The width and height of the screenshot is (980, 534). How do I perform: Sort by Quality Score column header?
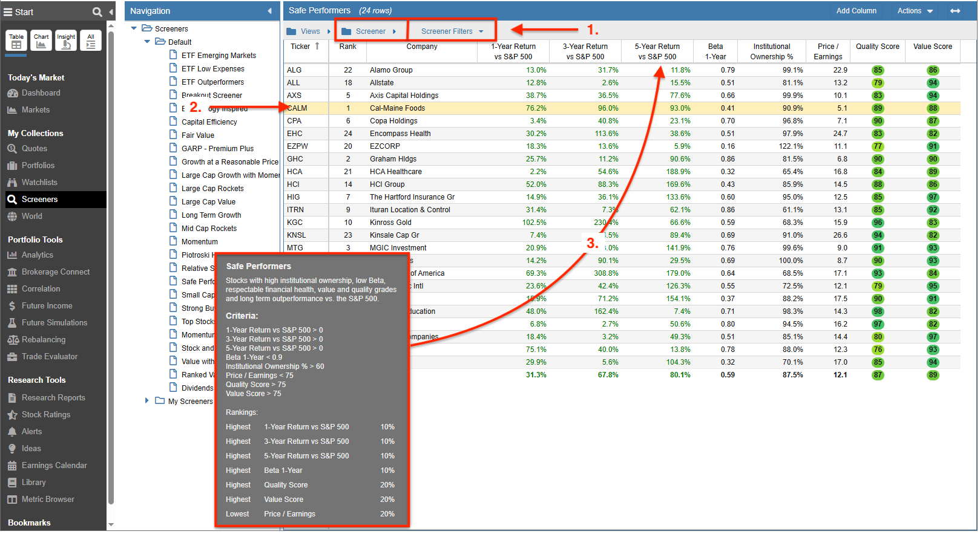coord(877,51)
